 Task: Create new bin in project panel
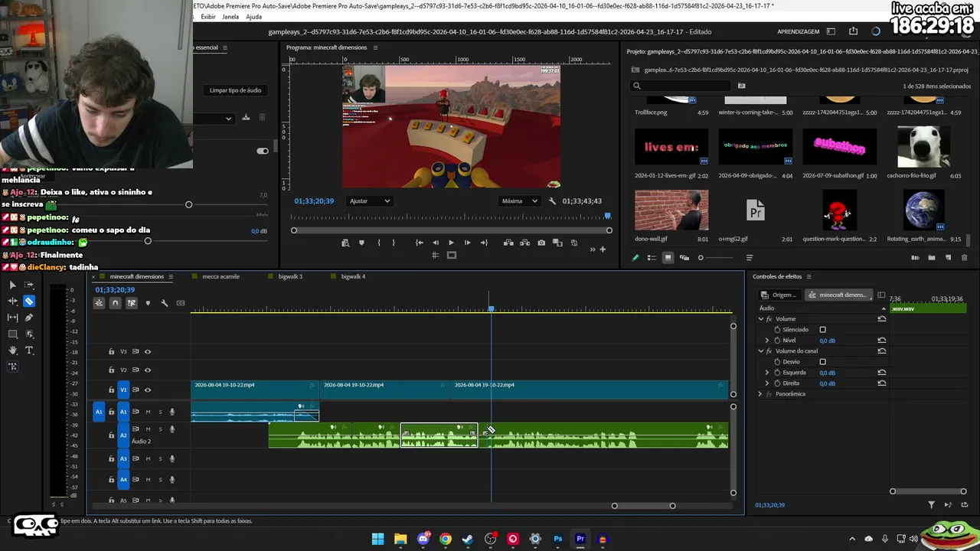pos(932,258)
